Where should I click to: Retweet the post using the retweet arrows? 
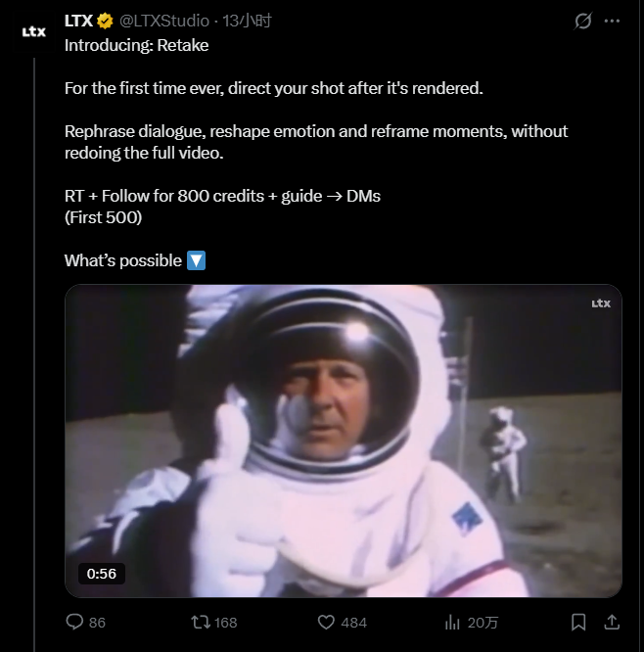[200, 622]
